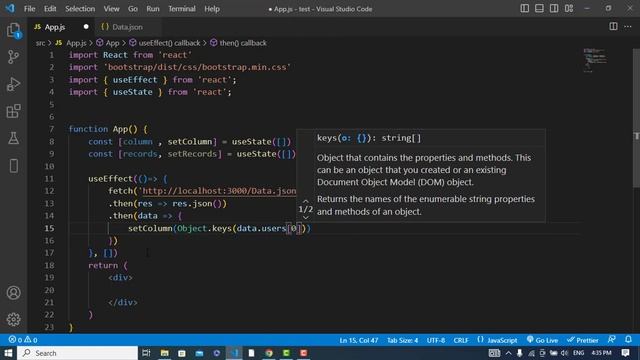Open the Source Control view
Screen dimensions: 640x360
(13, 57)
